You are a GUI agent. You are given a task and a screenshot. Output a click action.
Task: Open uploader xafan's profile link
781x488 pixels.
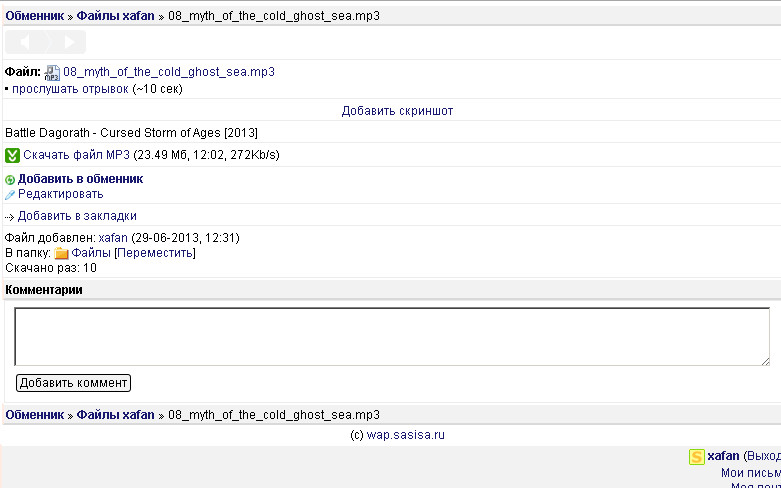113,238
